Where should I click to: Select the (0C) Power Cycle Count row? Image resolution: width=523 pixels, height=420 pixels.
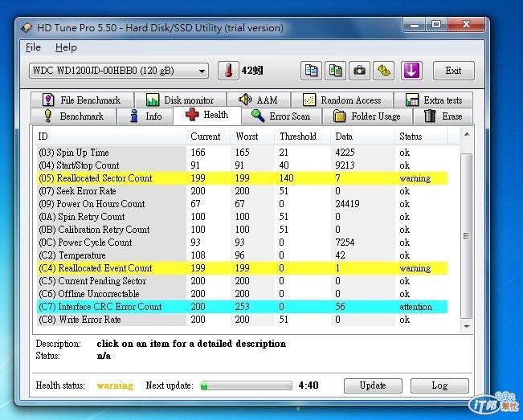tap(242, 243)
